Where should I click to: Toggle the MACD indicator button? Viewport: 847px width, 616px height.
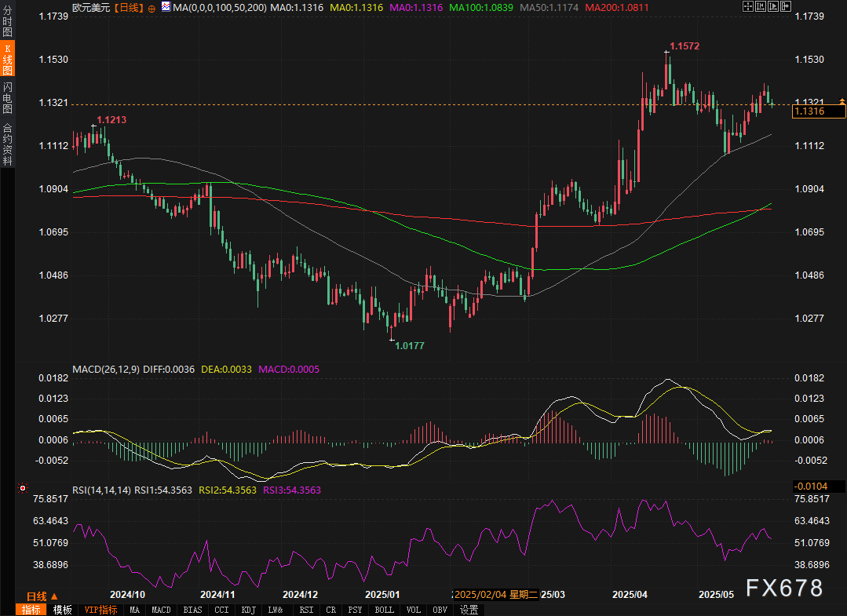click(x=161, y=610)
